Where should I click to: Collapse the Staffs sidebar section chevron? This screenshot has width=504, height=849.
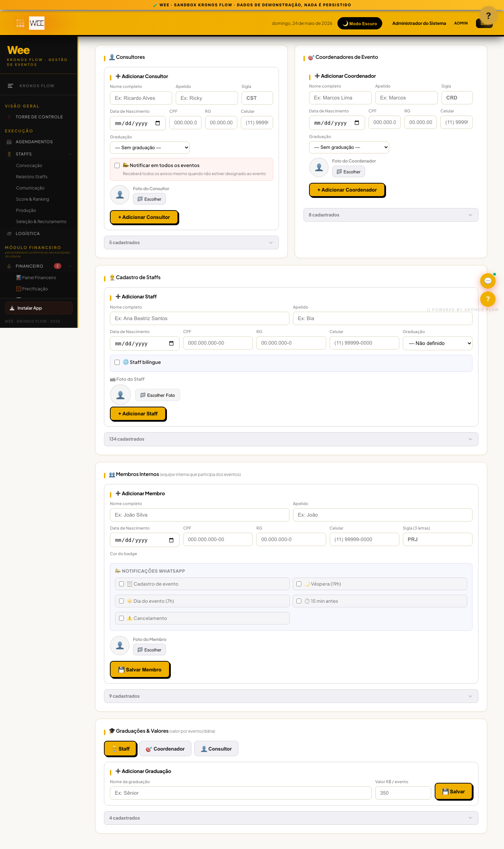[x=70, y=154]
